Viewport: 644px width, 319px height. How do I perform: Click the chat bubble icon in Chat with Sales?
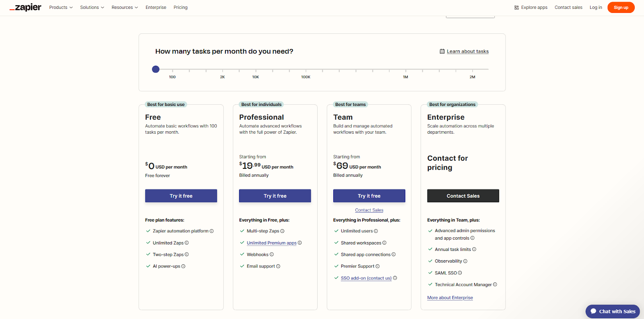(x=593, y=311)
